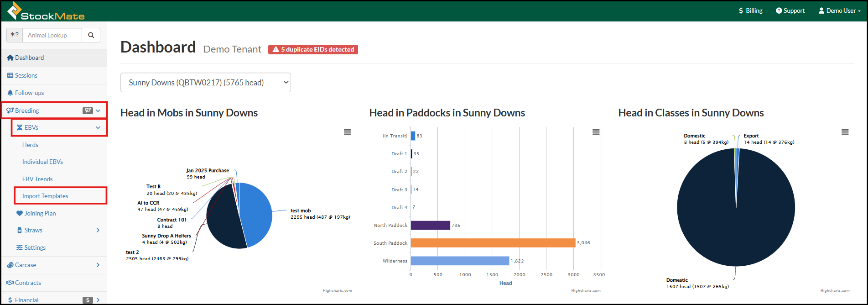Image resolution: width=868 pixels, height=305 pixels.
Task: Open Follow-ups from the sidebar
Action: (29, 93)
